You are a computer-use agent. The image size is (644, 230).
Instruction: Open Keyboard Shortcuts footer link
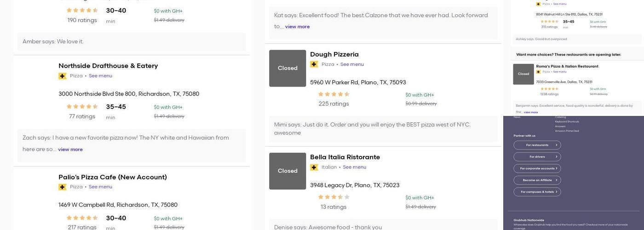[567, 122]
